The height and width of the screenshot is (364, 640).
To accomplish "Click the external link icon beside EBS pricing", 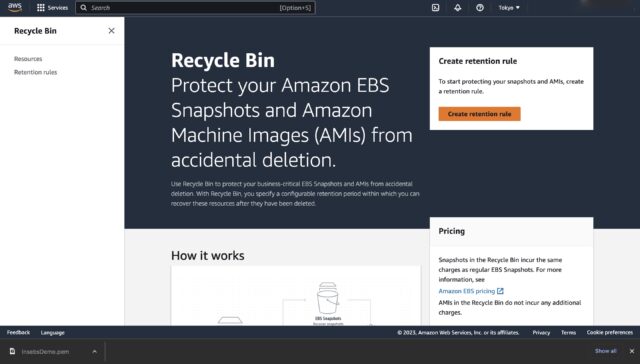I will [500, 291].
